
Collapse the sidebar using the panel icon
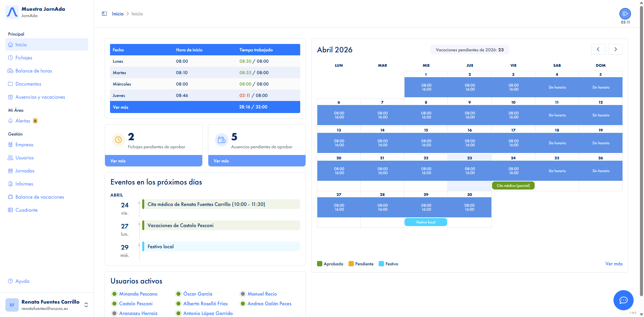pos(104,13)
